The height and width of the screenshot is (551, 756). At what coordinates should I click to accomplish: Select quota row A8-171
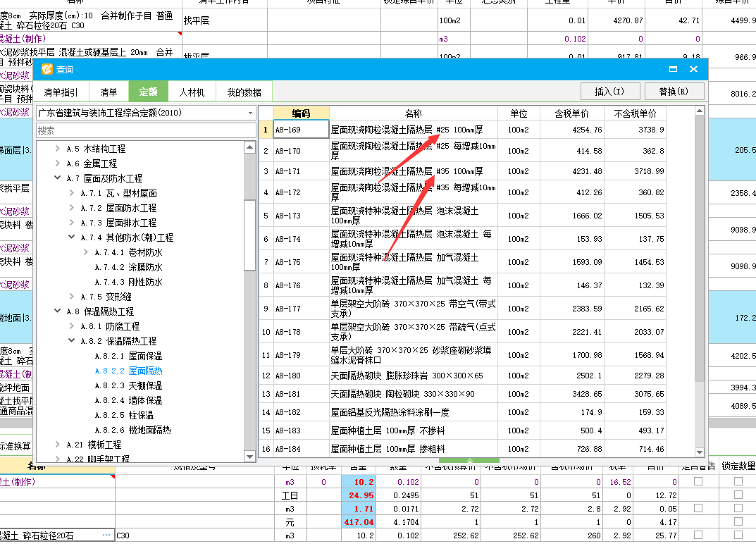(x=463, y=171)
